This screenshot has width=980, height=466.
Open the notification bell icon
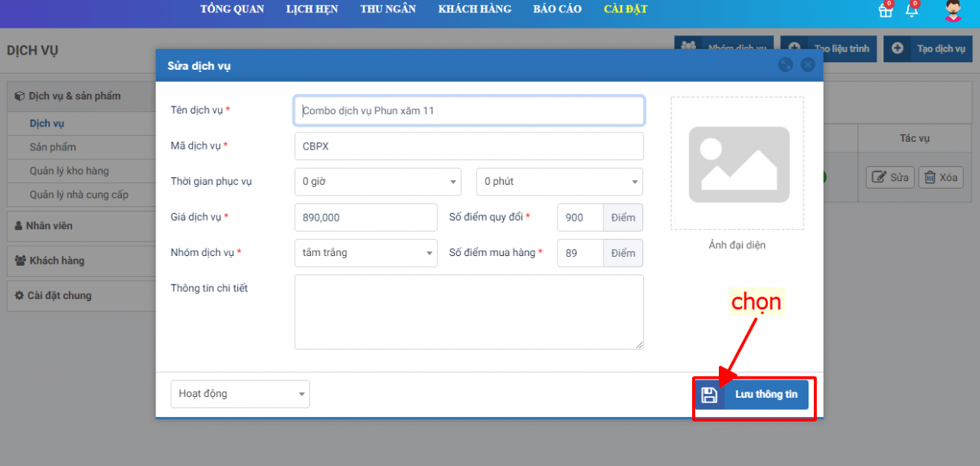[x=911, y=10]
